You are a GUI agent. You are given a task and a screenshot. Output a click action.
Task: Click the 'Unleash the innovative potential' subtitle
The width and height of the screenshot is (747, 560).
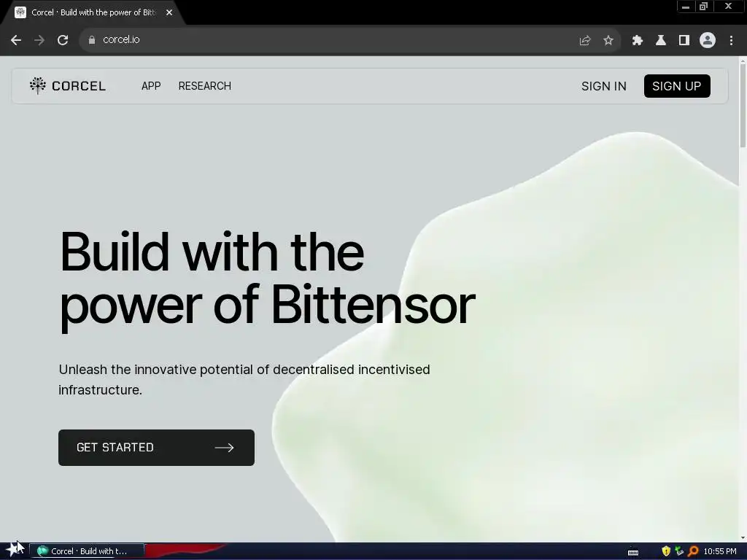point(244,379)
